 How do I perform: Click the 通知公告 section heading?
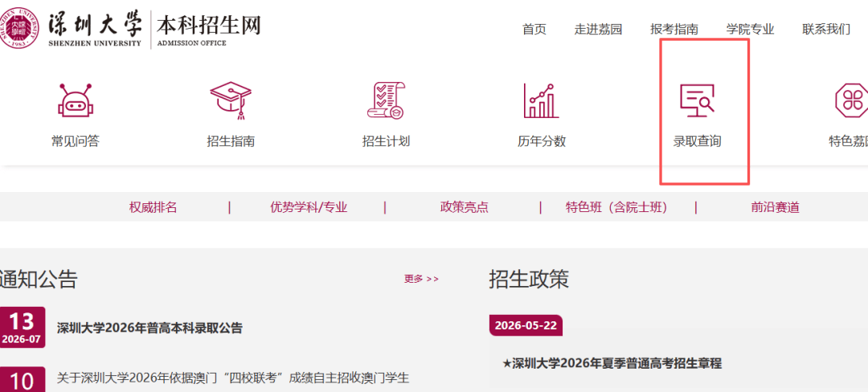(x=38, y=280)
